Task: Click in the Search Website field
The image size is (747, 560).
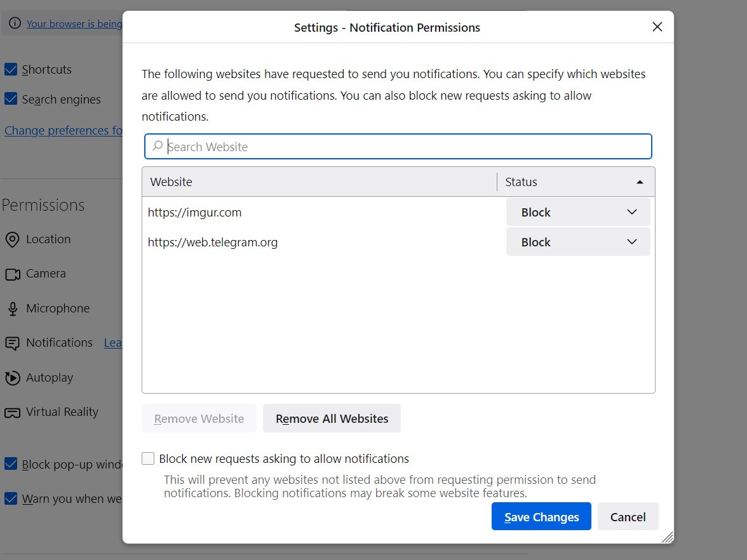Action: (407, 147)
